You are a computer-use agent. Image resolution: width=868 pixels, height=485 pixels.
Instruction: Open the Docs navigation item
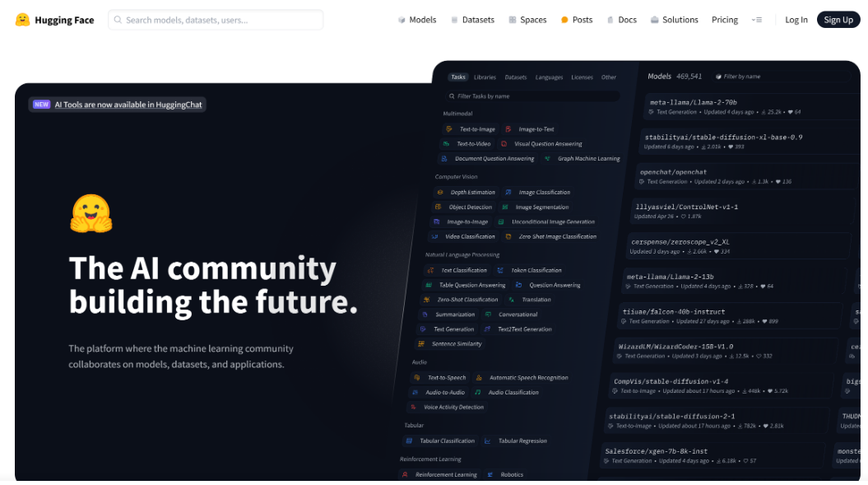[x=622, y=20]
